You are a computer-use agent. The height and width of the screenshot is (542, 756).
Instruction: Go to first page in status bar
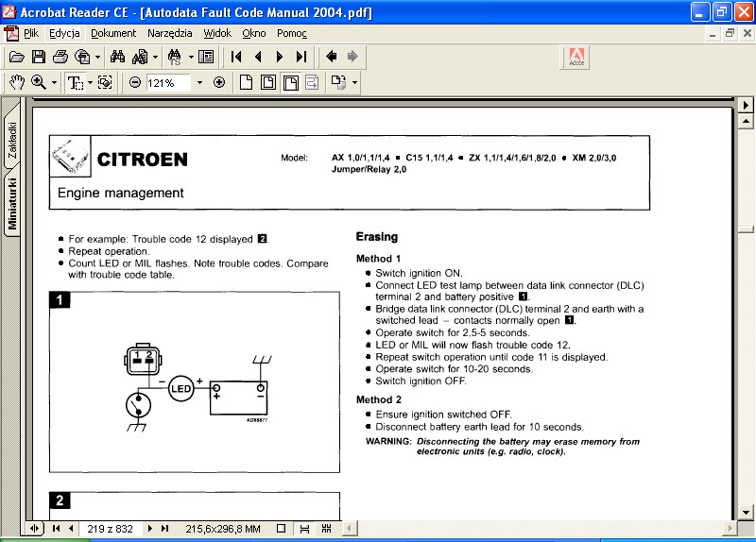[56, 529]
